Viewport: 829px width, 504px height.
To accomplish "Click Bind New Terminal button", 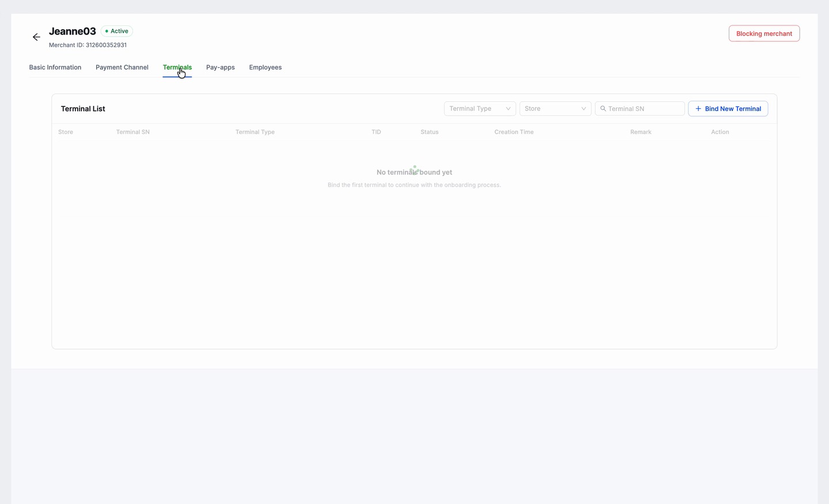I will (x=728, y=109).
